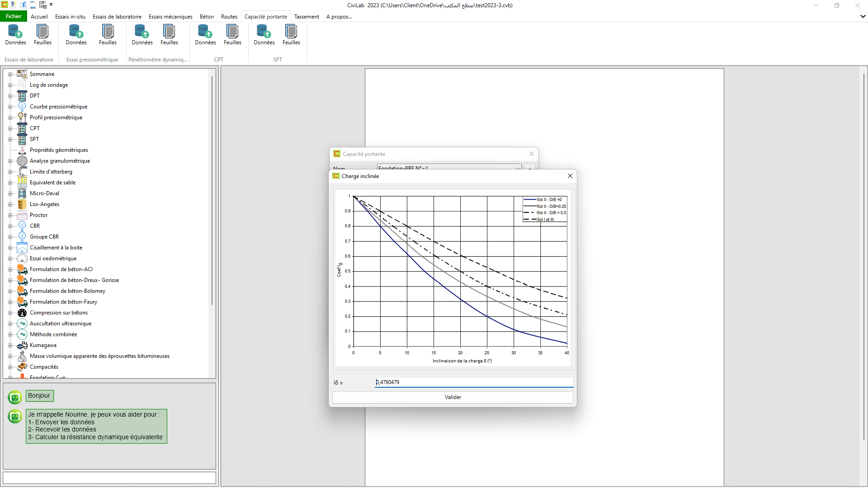Select the Compression sur bétons icon
The image size is (868, 488).
tap(22, 313)
